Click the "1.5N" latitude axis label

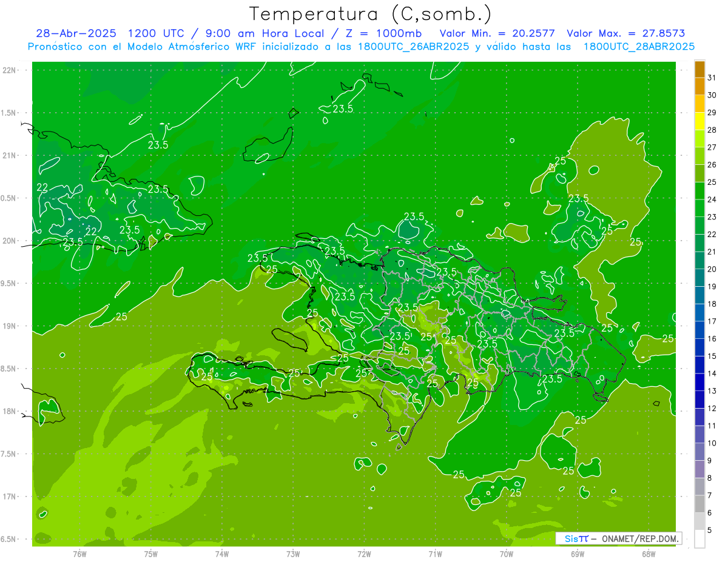[x=8, y=113]
